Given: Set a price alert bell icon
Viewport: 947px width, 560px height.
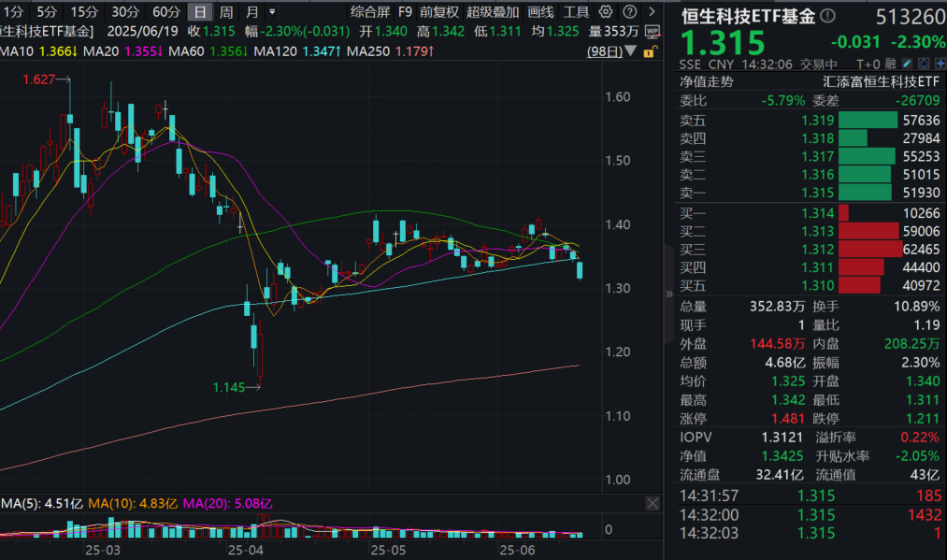Looking at the screenshot, I should tap(923, 64).
